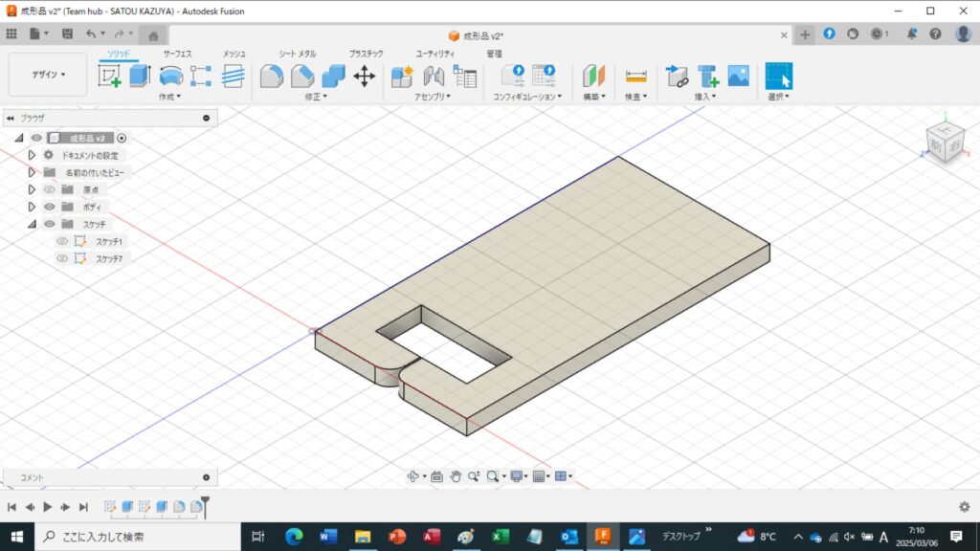Open the アセンブリ dropdown menu
This screenshot has height=551, width=980.
(x=432, y=97)
